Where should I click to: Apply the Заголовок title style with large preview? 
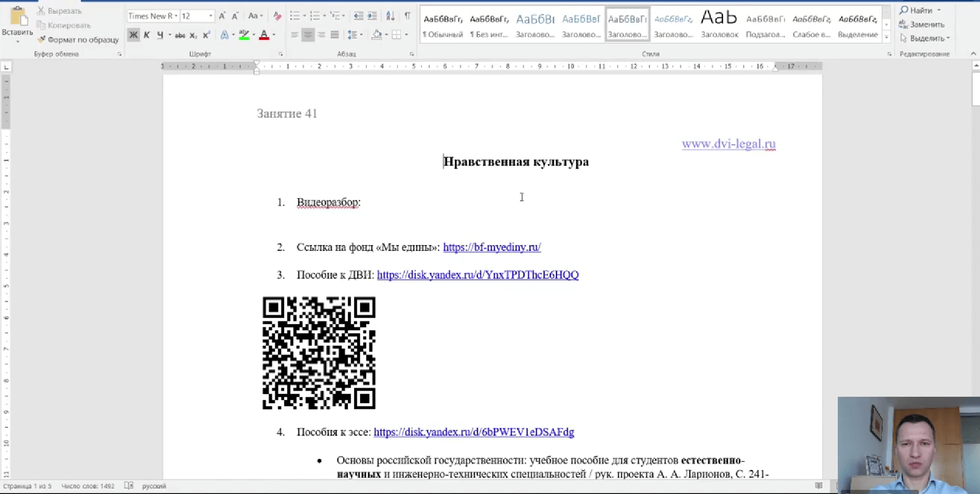click(x=719, y=25)
